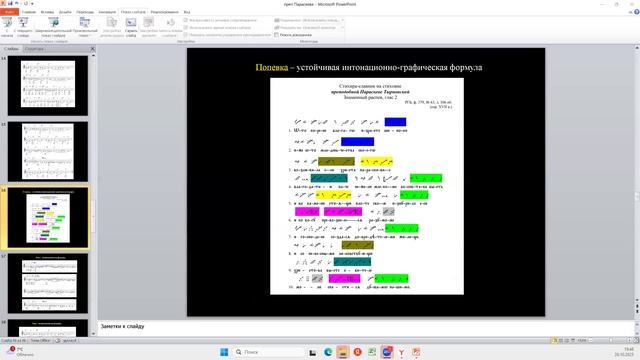Go to next slide via scrollbar arrow

tap(637, 312)
